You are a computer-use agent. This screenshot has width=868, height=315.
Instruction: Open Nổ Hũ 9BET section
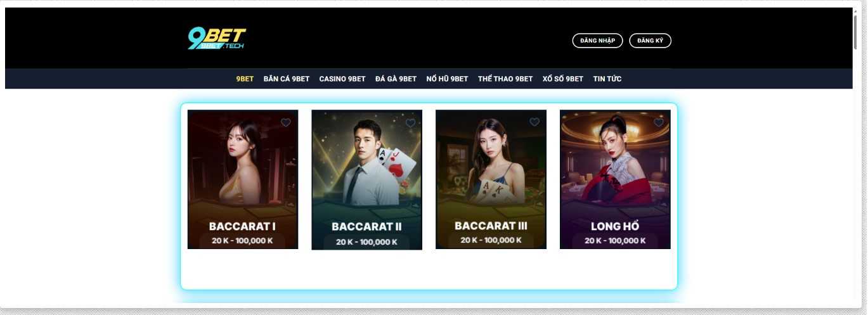pyautogui.click(x=447, y=79)
